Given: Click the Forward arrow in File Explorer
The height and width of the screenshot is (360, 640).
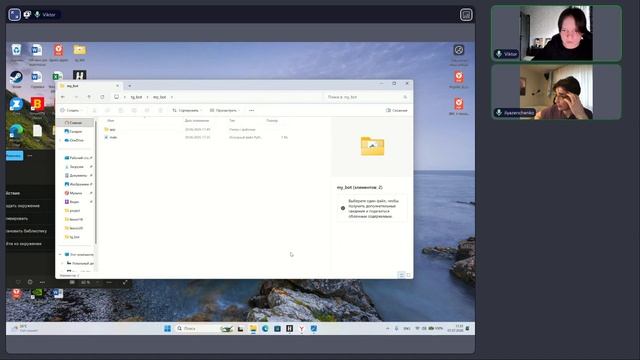Looking at the screenshot, I should click(76, 97).
